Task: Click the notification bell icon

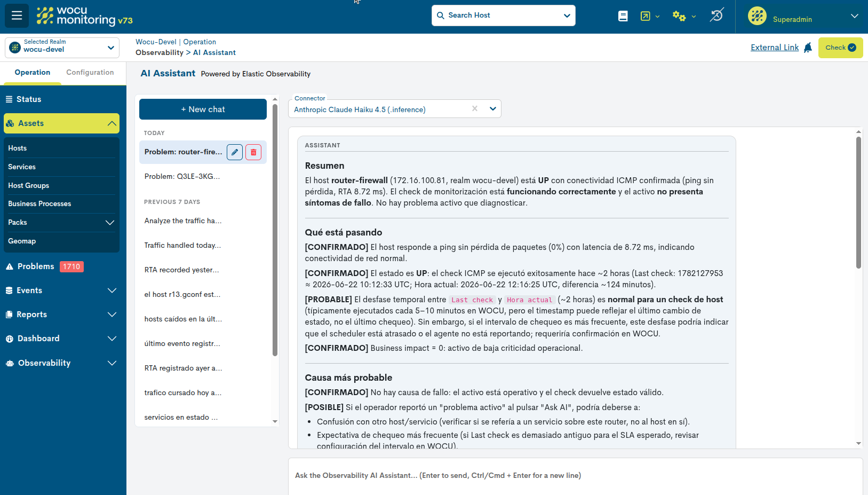Action: pyautogui.click(x=808, y=48)
